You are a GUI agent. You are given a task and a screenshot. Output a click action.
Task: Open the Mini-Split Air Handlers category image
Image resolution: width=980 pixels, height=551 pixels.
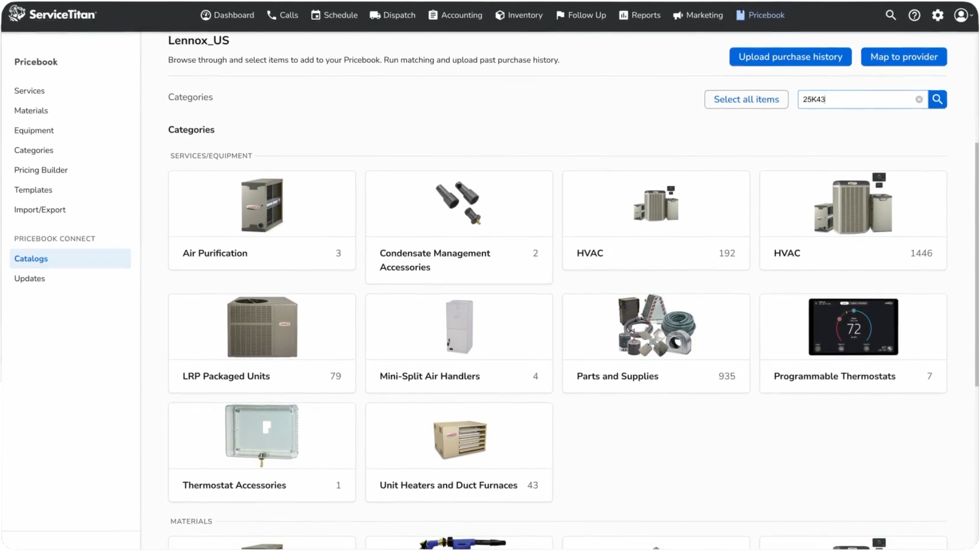pos(459,327)
